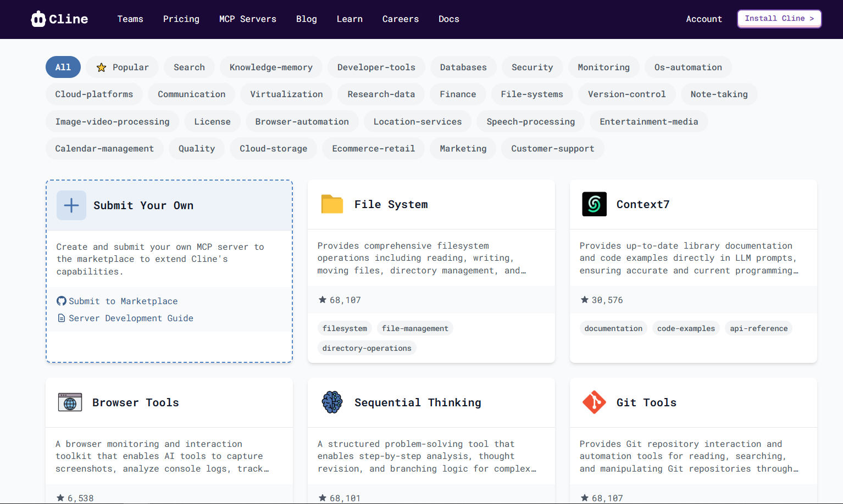Open Docs from the navigation bar
Viewport: 843px width, 504px height.
point(449,19)
